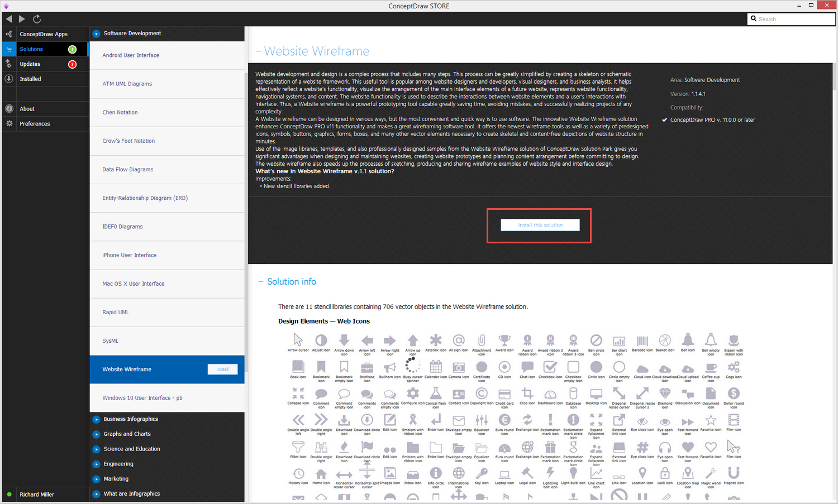Viewport: 838px width, 504px height.
Task: Open the About page
Action: pos(45,109)
